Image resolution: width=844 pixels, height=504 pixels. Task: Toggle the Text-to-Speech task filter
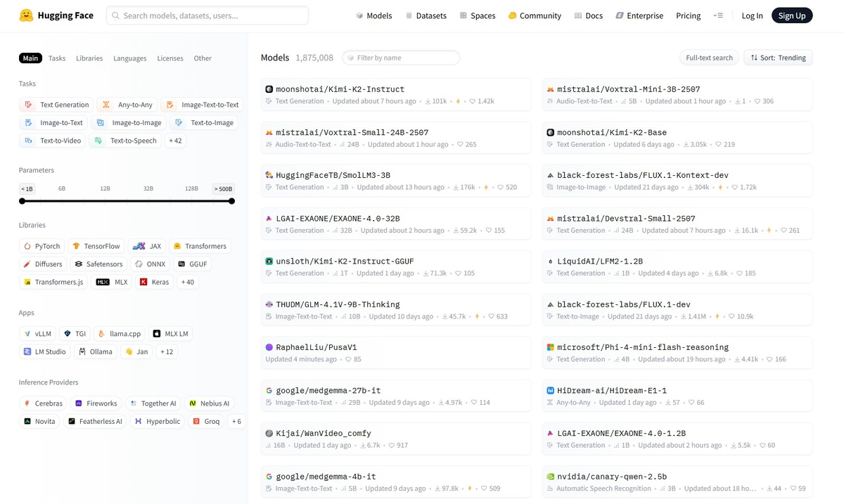(x=126, y=141)
